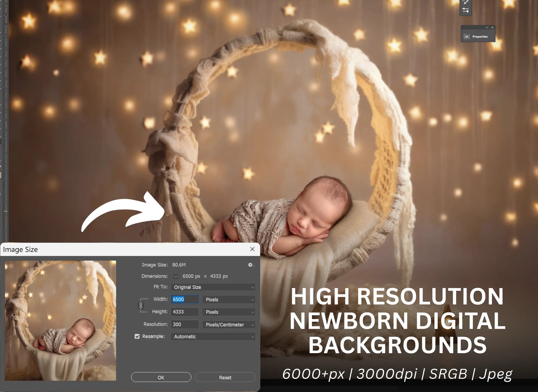Click the Width input field
538x392 pixels.
[185, 299]
